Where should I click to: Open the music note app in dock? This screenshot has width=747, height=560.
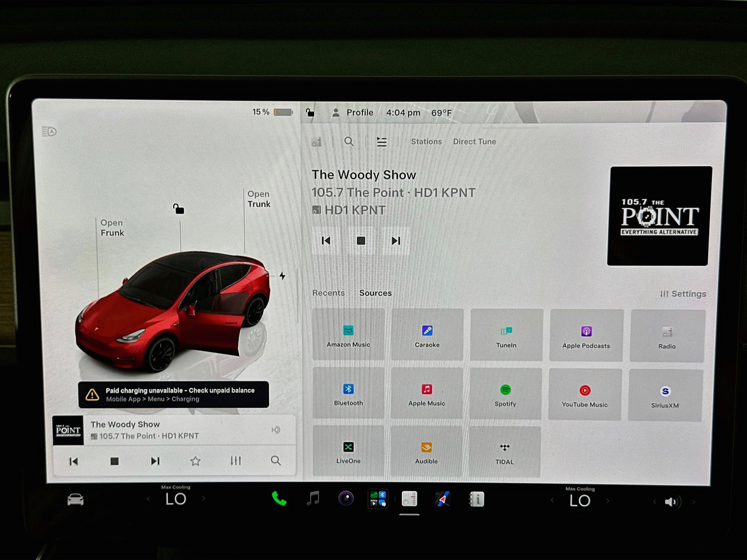[313, 499]
